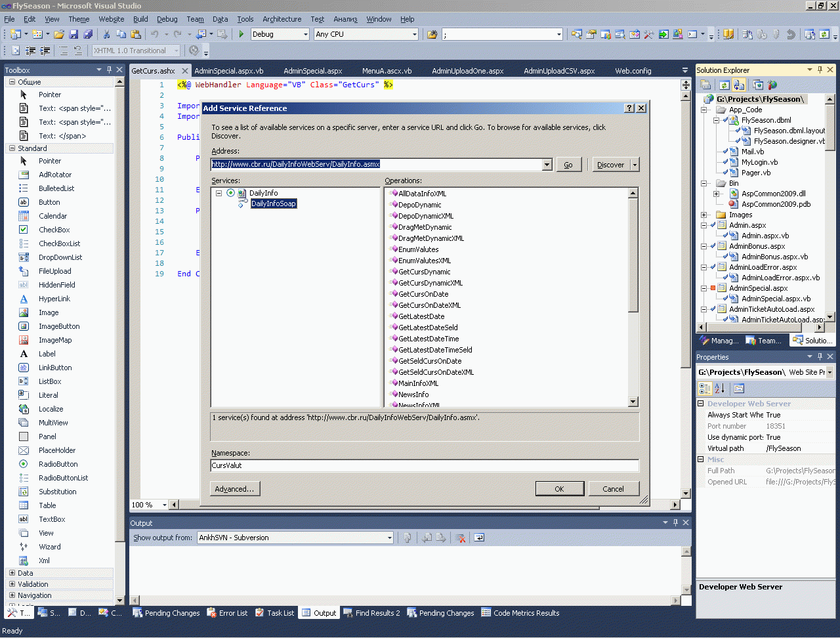Click the Property Pages icon in Properties panel

pos(739,389)
